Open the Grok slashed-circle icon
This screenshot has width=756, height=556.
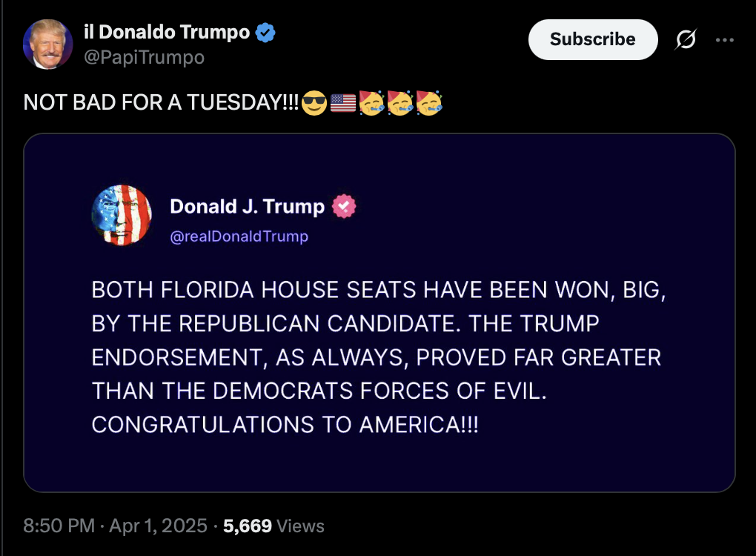(x=686, y=40)
